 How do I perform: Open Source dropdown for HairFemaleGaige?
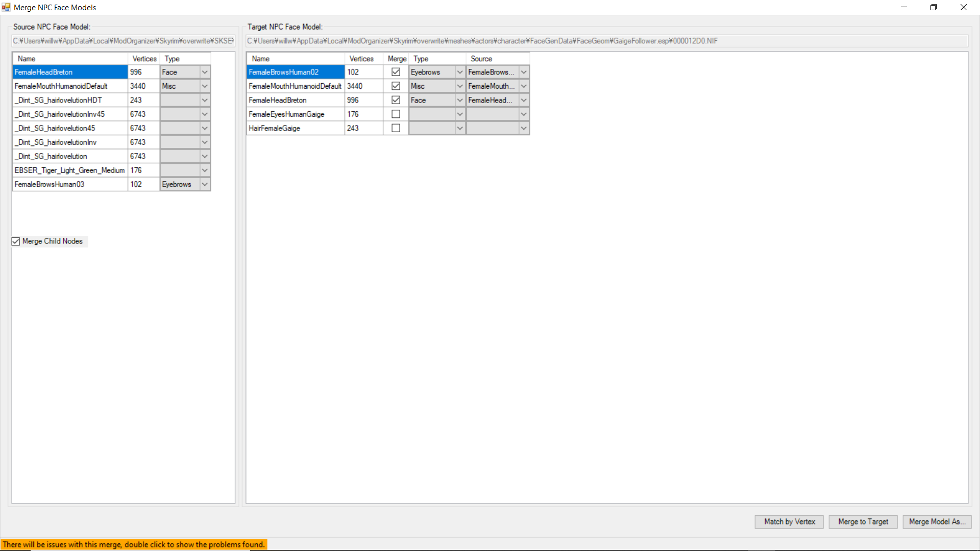[x=524, y=128]
